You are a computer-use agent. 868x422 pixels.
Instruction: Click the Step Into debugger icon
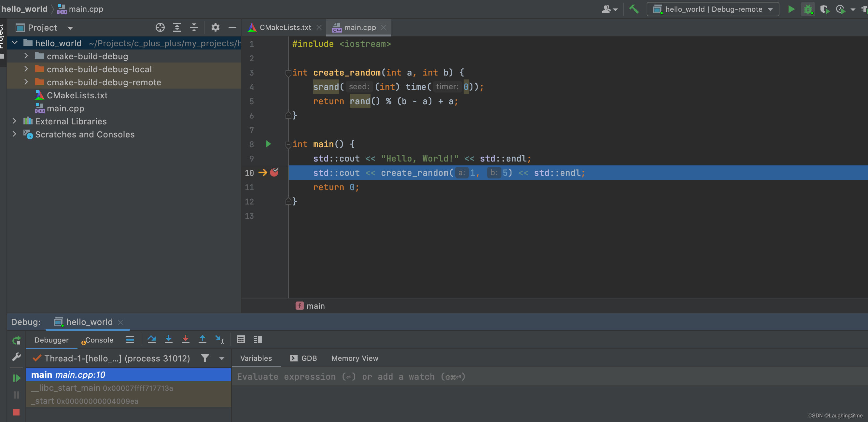pyautogui.click(x=169, y=340)
